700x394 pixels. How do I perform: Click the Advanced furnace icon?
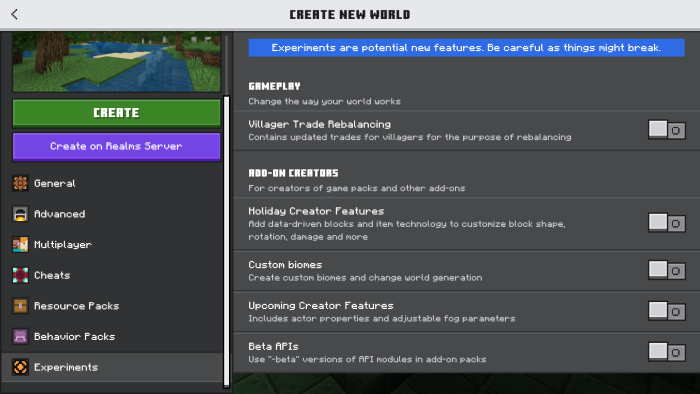[20, 214]
